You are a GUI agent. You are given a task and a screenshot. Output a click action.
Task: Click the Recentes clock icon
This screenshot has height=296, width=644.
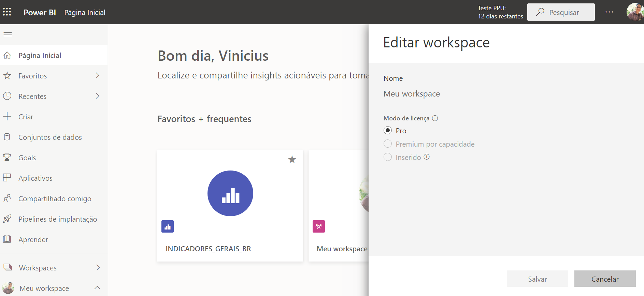[x=7, y=96]
